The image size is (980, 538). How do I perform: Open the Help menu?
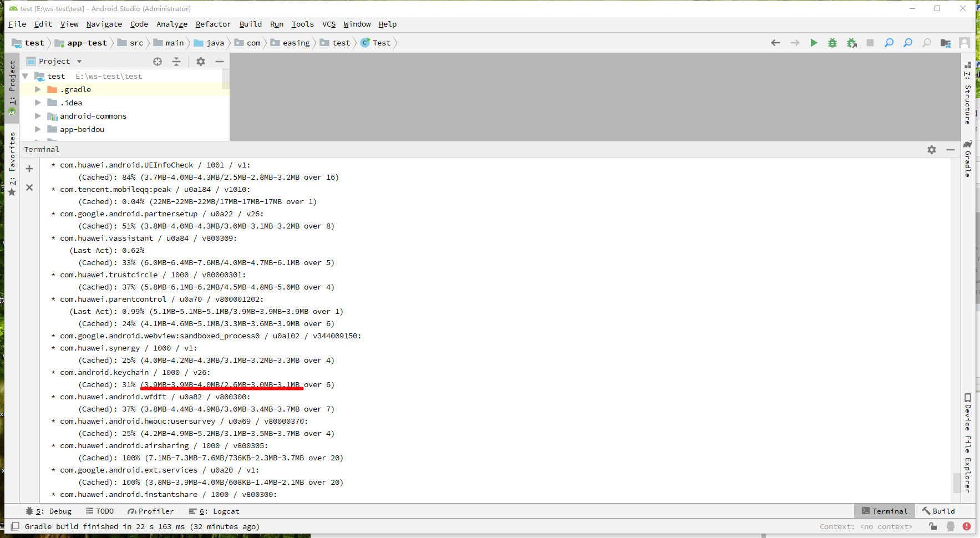tap(388, 24)
